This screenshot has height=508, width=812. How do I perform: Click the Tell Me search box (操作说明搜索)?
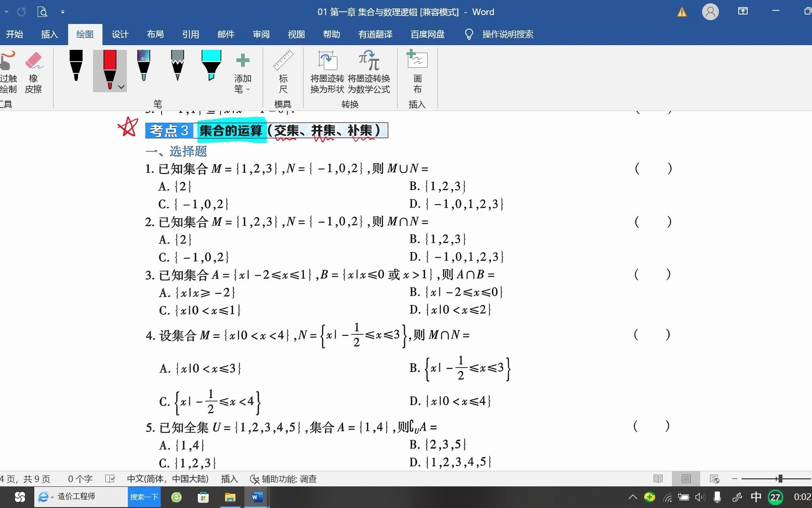tap(507, 34)
